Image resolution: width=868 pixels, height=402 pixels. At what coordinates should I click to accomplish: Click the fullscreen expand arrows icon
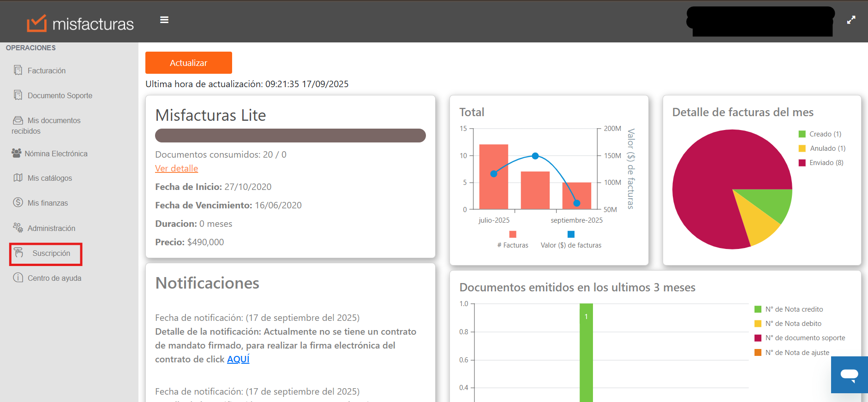click(x=851, y=20)
